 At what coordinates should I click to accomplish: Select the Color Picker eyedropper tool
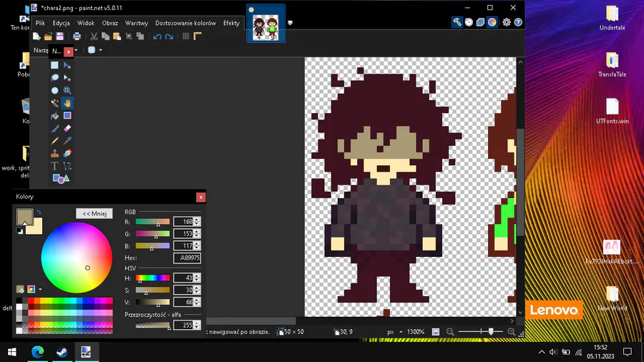click(x=67, y=141)
